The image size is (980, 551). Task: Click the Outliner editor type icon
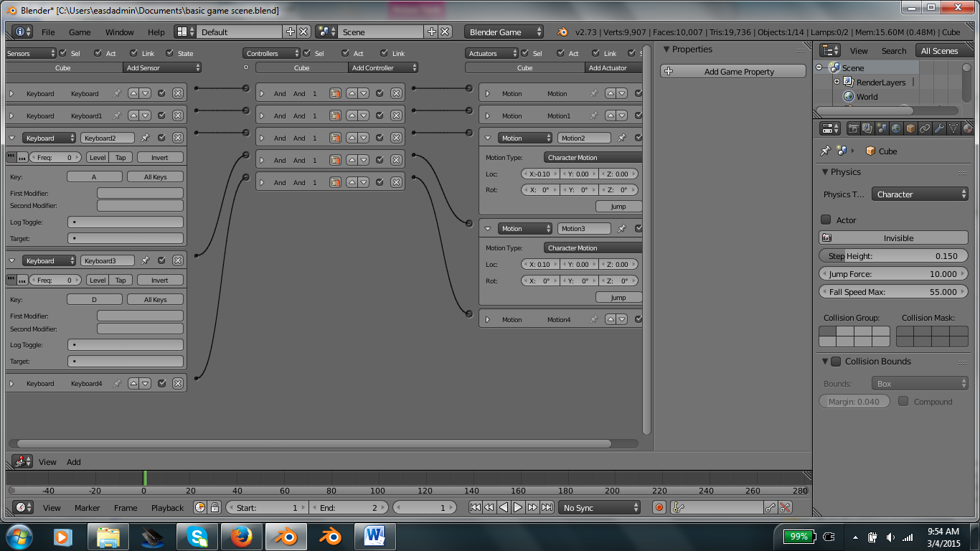coord(830,50)
